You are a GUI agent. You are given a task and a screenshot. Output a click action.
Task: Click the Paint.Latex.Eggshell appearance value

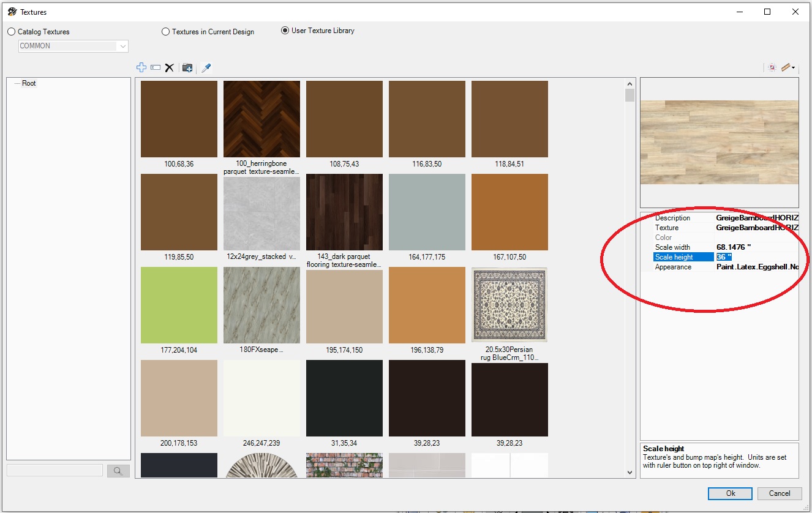757,267
